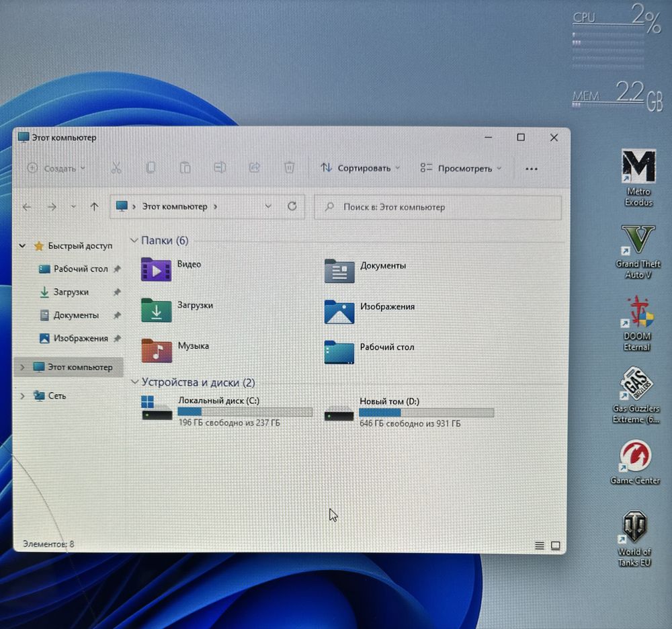Click the search box Поиск в: Этот компьютер

point(437,208)
